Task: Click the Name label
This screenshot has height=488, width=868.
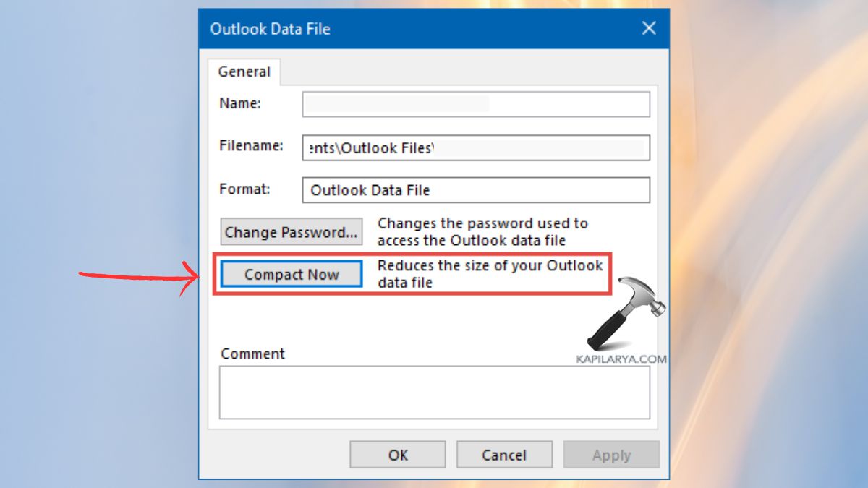Action: click(239, 103)
